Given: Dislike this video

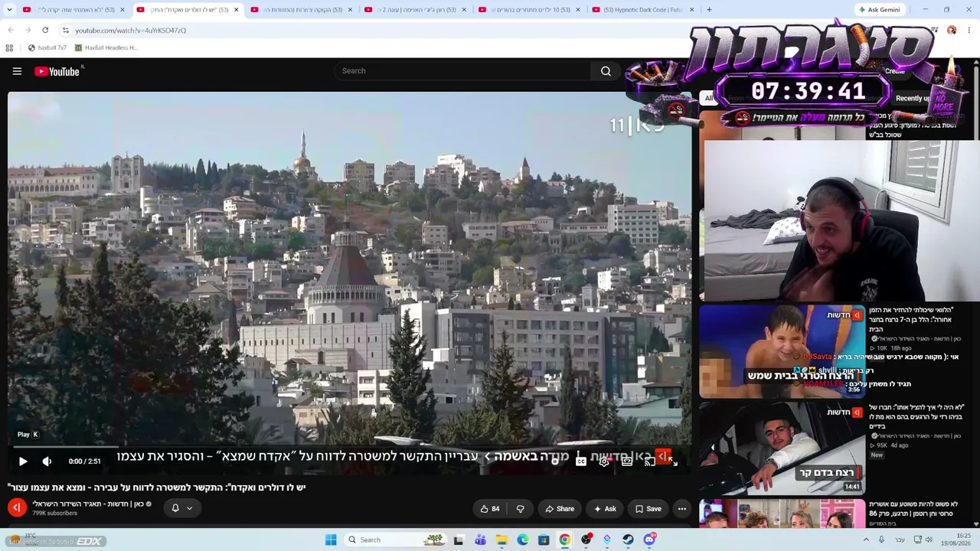Looking at the screenshot, I should [520, 509].
